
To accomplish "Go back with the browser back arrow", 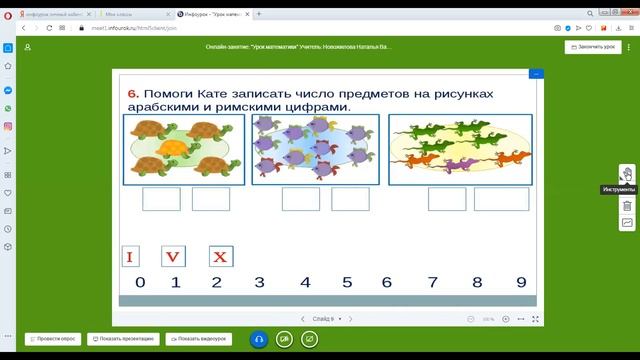I will (x=24, y=28).
